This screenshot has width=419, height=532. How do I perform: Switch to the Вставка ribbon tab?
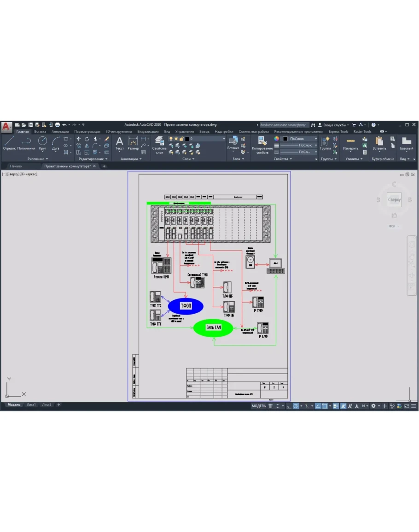(x=40, y=131)
